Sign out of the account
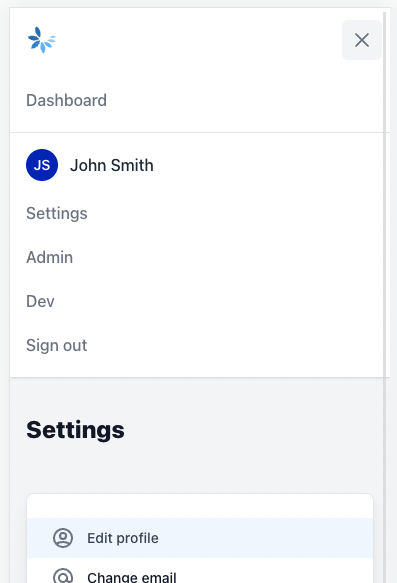This screenshot has height=583, width=397. coord(57,345)
